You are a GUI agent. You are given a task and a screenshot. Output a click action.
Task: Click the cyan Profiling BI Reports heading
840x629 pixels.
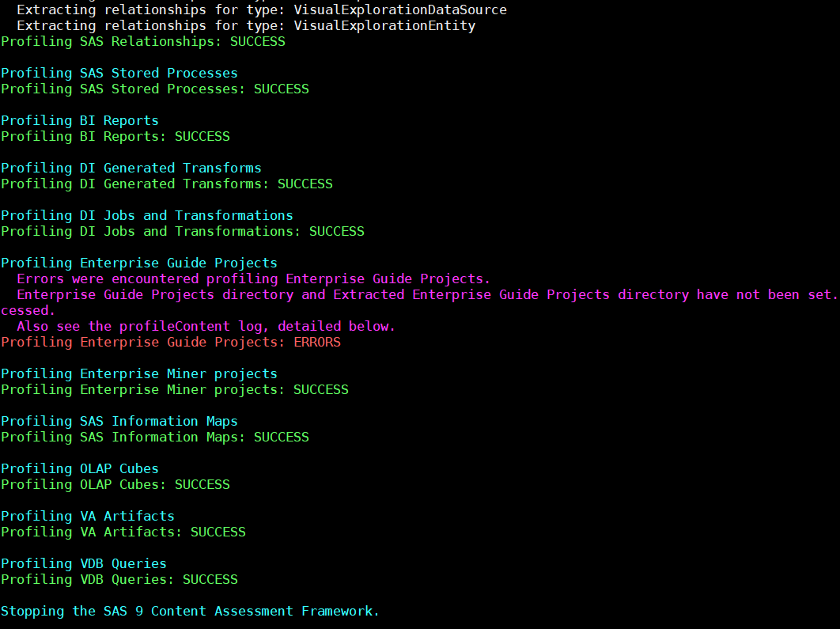[79, 120]
